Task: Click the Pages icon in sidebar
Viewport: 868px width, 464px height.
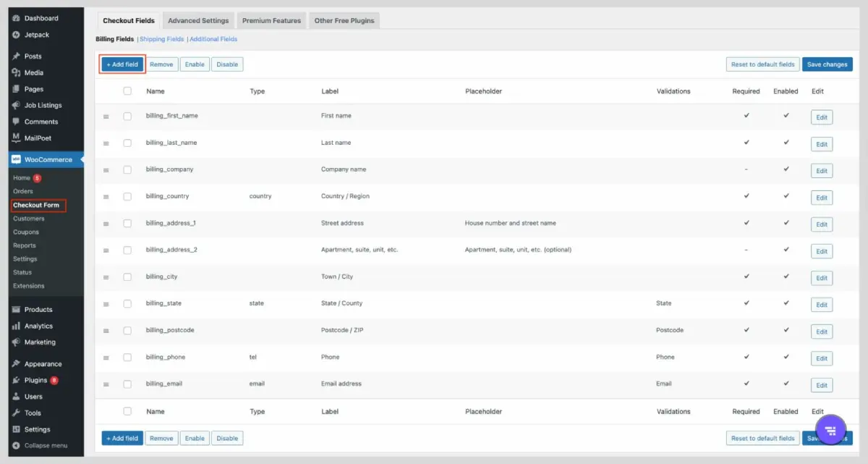Action: coord(16,89)
